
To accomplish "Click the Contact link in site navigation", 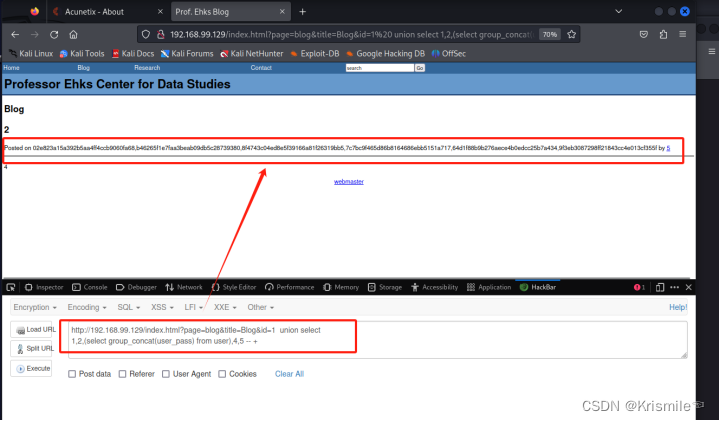I will 261,68.
